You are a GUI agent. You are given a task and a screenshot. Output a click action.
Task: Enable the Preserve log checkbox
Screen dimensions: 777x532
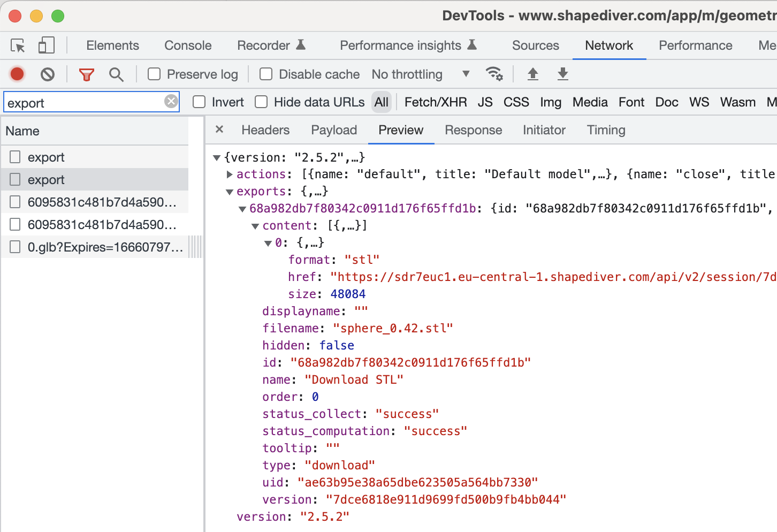point(154,74)
